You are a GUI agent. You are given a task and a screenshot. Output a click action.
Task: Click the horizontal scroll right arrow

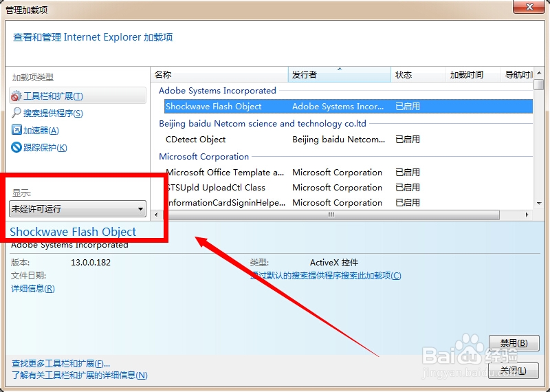(527, 215)
